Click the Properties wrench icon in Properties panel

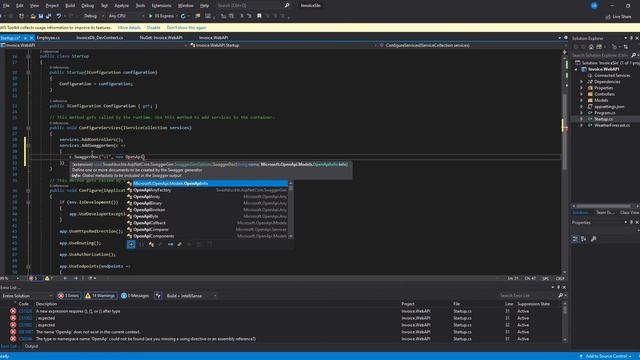click(x=593, y=239)
